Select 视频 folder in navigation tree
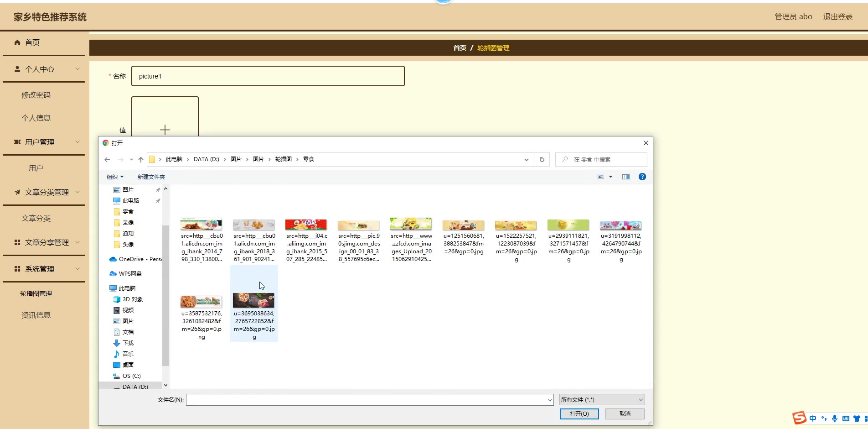The image size is (868, 429). (x=124, y=310)
